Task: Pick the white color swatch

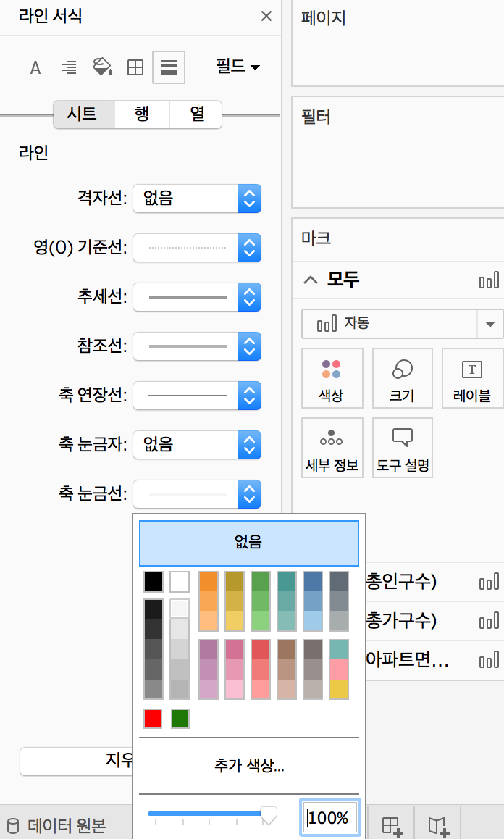Action: [x=180, y=582]
